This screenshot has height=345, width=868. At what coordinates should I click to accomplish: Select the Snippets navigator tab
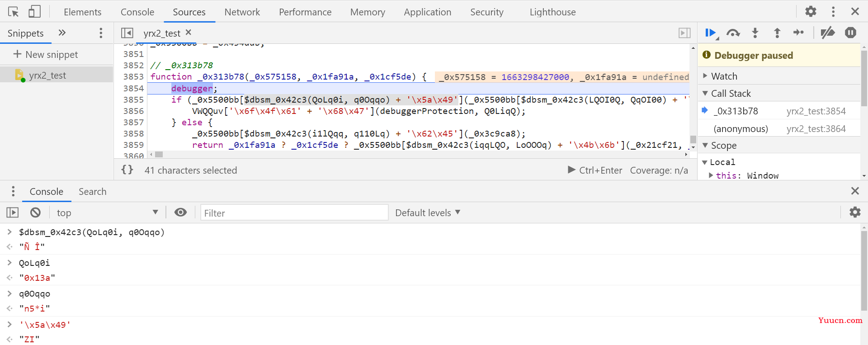(x=25, y=33)
